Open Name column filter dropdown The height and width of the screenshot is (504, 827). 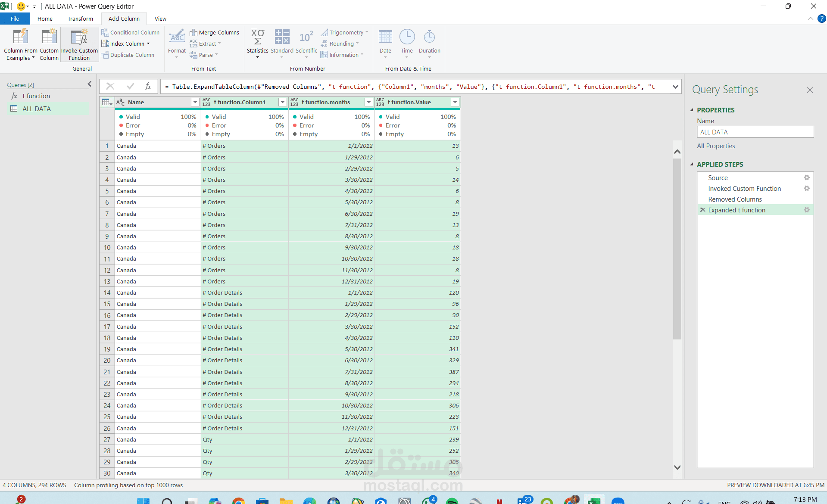click(195, 102)
